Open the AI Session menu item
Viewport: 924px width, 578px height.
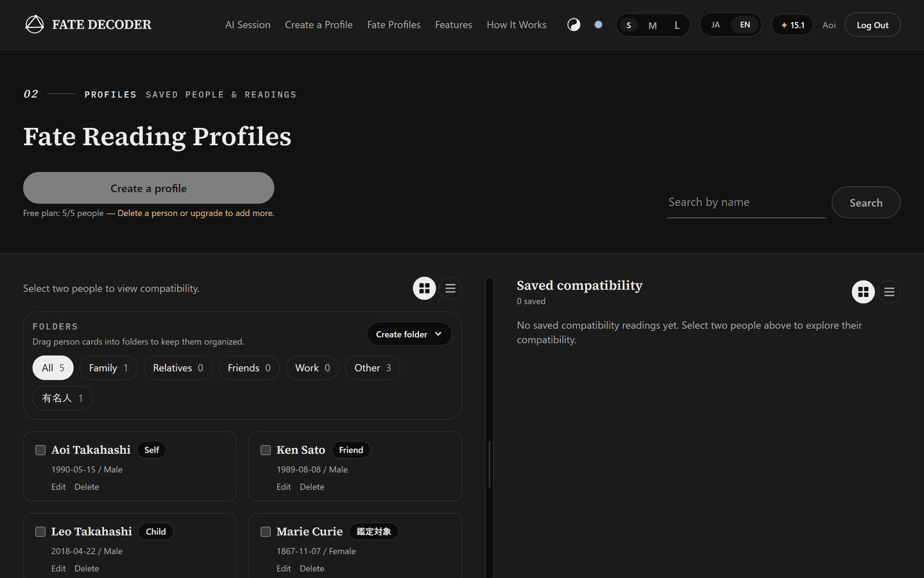click(248, 24)
